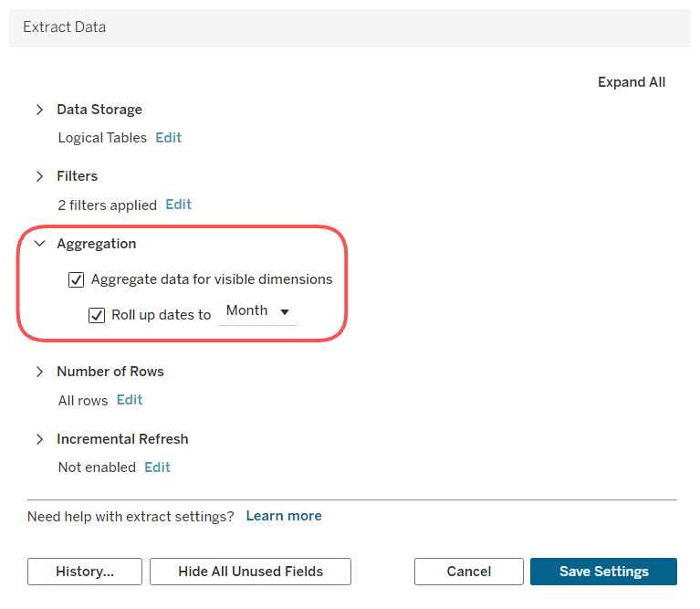Click Save Settings button
Image resolution: width=700 pixels, height=609 pixels.
coord(603,572)
